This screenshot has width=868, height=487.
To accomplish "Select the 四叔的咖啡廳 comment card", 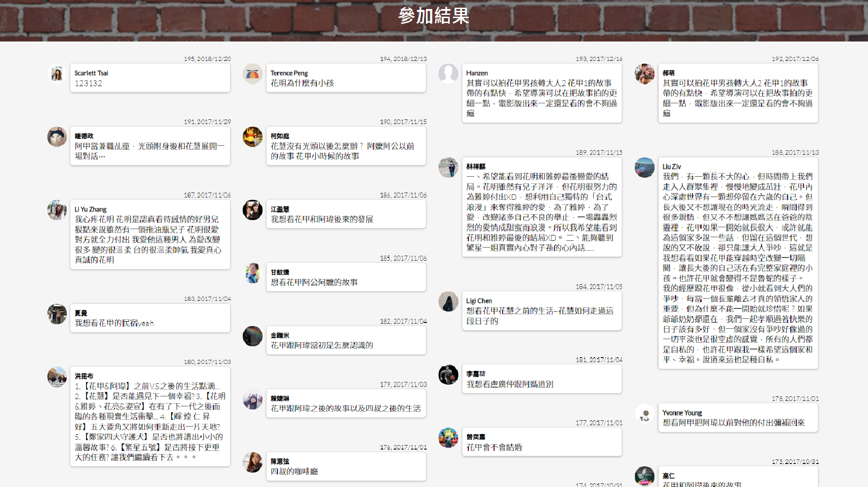I will [x=346, y=467].
